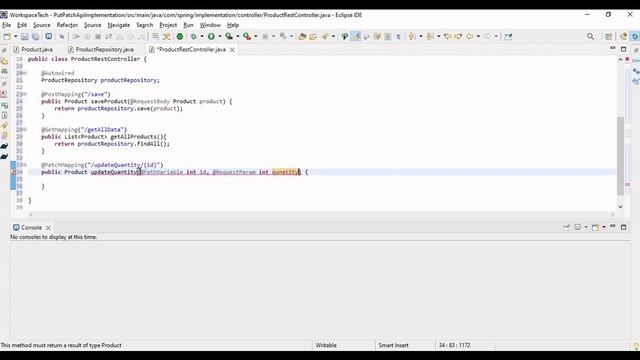Collapse the saveProduct fold at line 23
640x360 pixels.
(25, 94)
